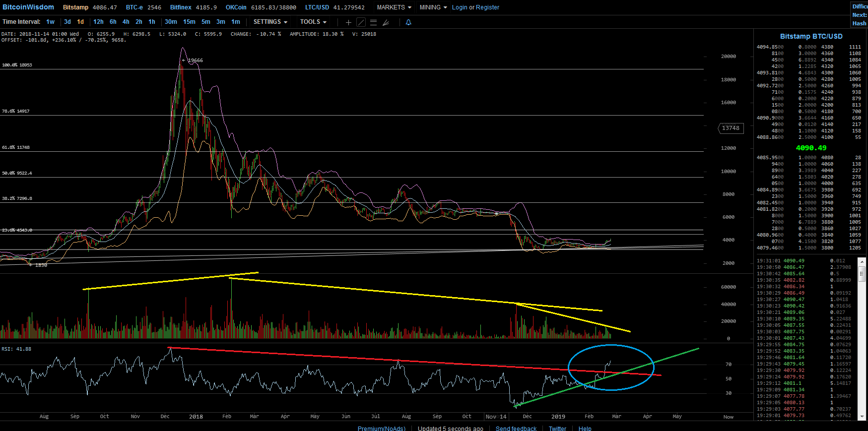This screenshot has height=431, width=868.
Task: Switch to the 15m interval
Action: (189, 22)
